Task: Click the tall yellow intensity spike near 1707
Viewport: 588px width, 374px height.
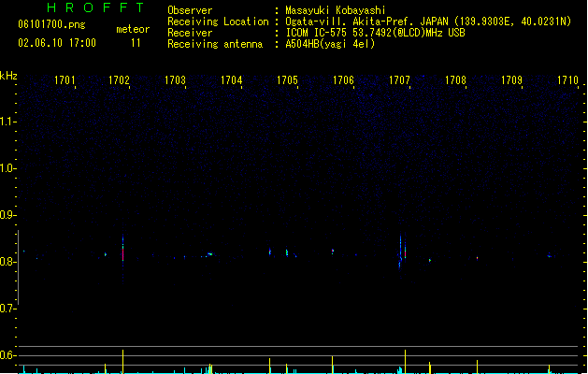Action: (x=405, y=362)
